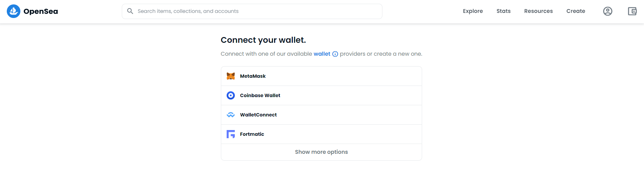Focus the search items and collections field
The image size is (644, 183).
click(x=252, y=11)
